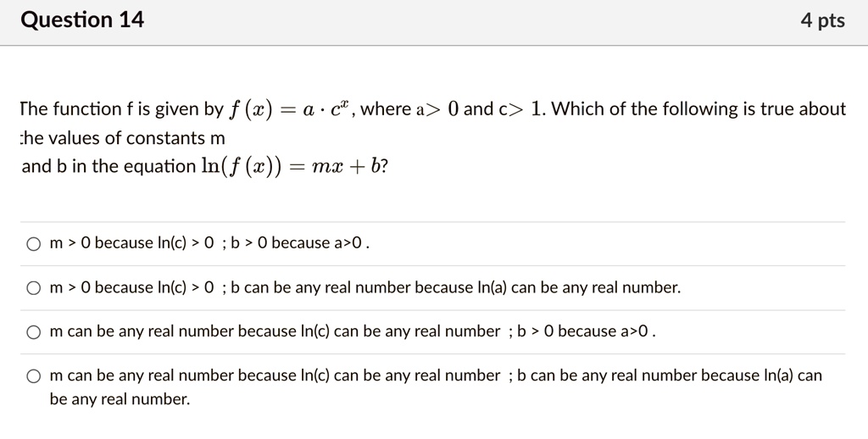
Task: Select radio button for 'b > 0 because a>0' first option
Action: tap(33, 243)
